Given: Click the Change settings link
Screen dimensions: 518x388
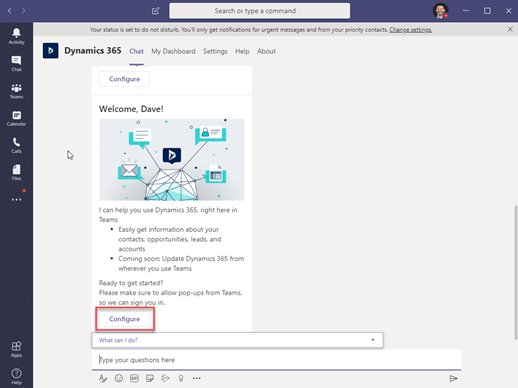Looking at the screenshot, I should (x=411, y=30).
